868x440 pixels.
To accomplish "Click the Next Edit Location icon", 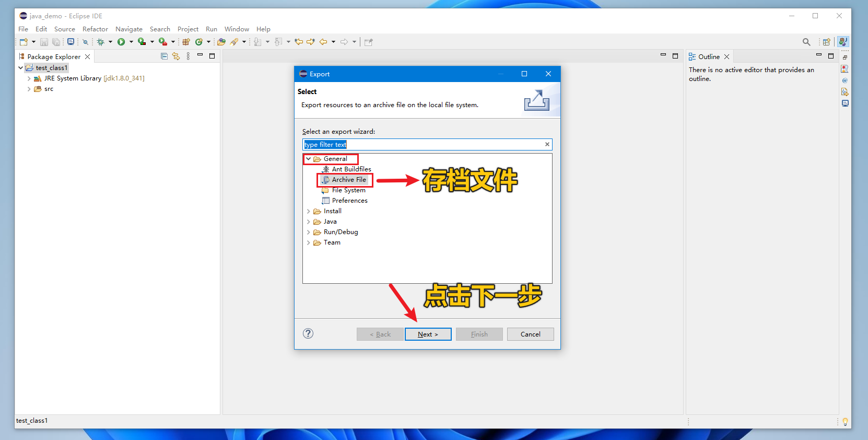I will tap(311, 42).
